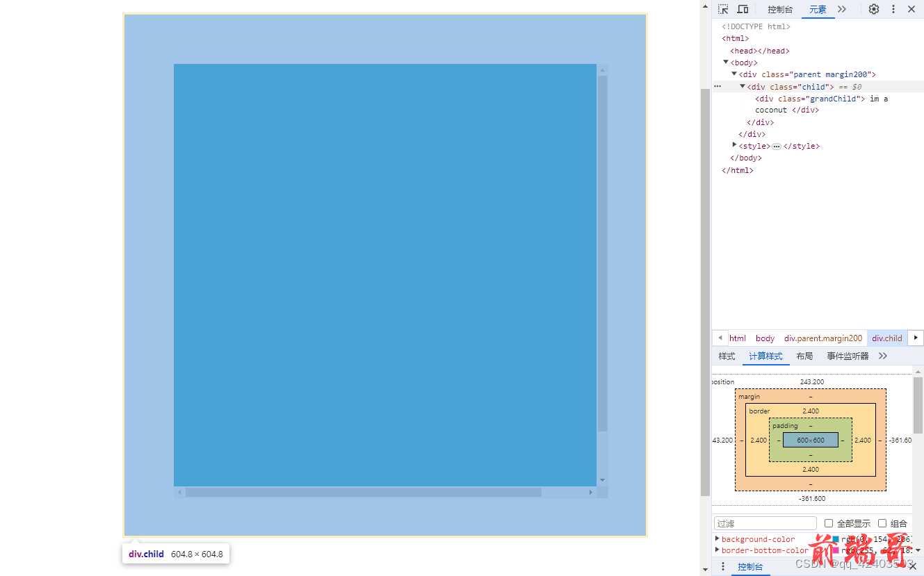The height and width of the screenshot is (576, 924).
Task: Click body in the breadcrumb bar
Action: pos(765,338)
